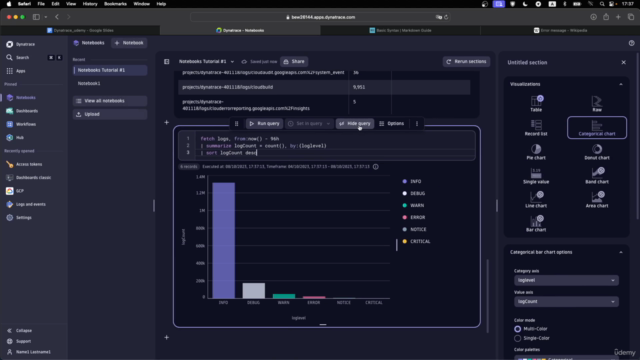Image resolution: width=640 pixels, height=360 pixels.
Task: Select the Categorical chart visualization
Action: [x=597, y=128]
